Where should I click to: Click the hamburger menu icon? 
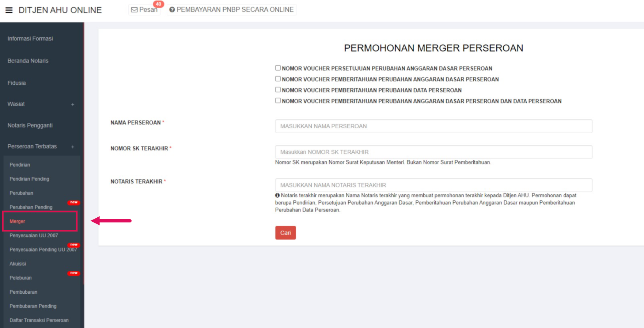(9, 10)
